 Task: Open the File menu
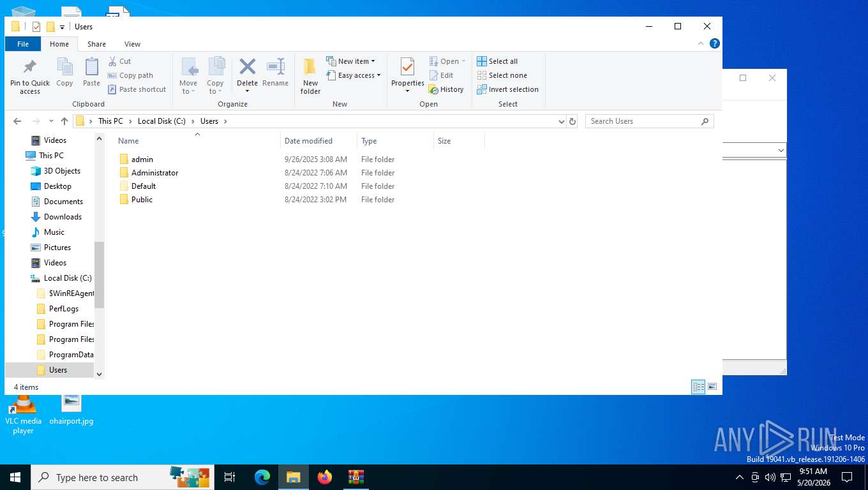pyautogui.click(x=23, y=44)
